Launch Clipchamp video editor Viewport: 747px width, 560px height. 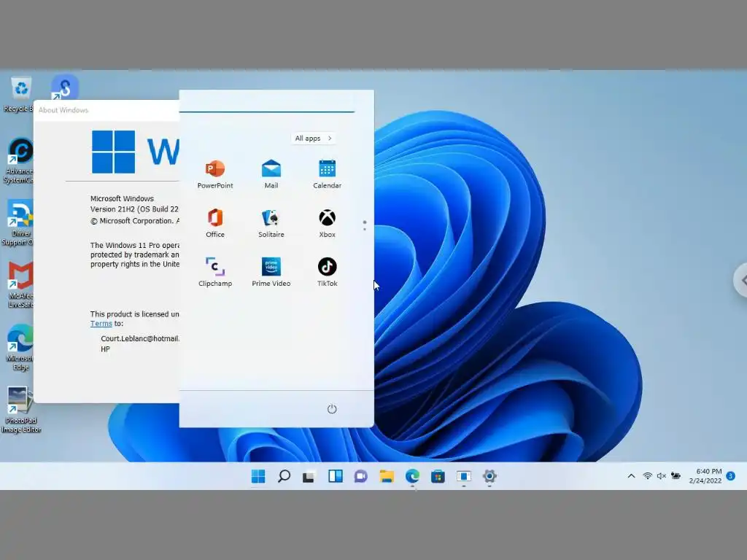click(x=215, y=272)
